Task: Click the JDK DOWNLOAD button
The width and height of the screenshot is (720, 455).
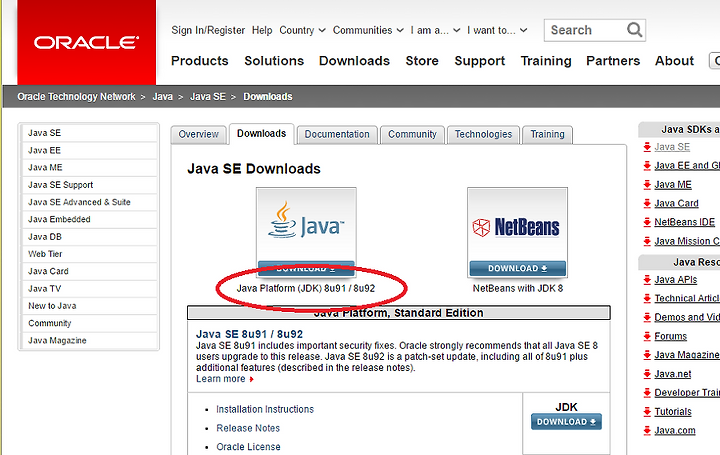Action: (x=566, y=422)
